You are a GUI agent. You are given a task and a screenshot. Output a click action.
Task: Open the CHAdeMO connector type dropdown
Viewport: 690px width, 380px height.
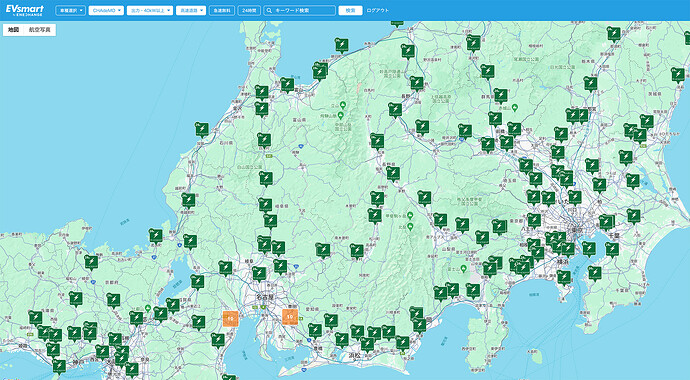tap(106, 11)
